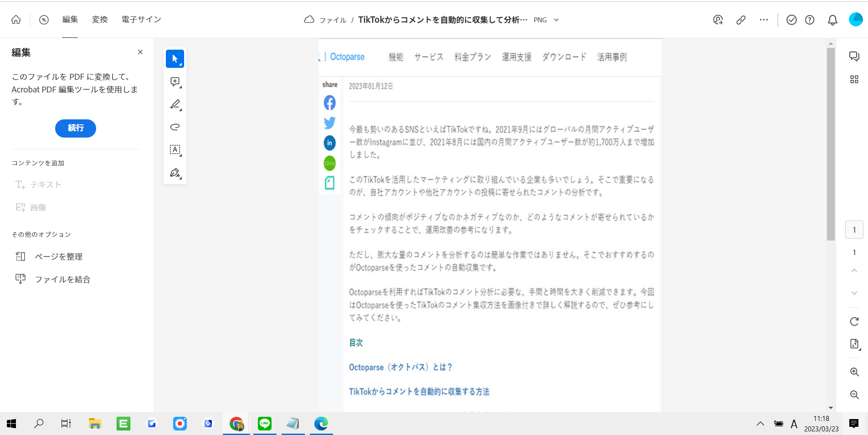Select the arrow selection tool
The height and width of the screenshot is (435, 868).
click(175, 59)
